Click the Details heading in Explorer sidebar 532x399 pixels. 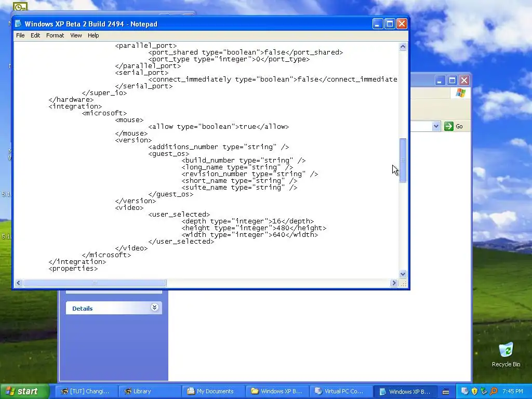(83, 309)
